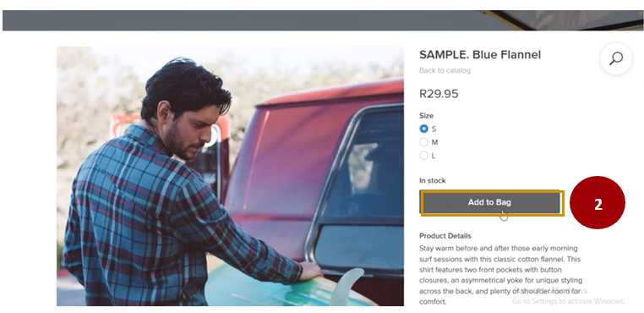Click the SAMPLE. Blue Flannel title
Viewport: 644px width, 313px height.
[x=480, y=55]
